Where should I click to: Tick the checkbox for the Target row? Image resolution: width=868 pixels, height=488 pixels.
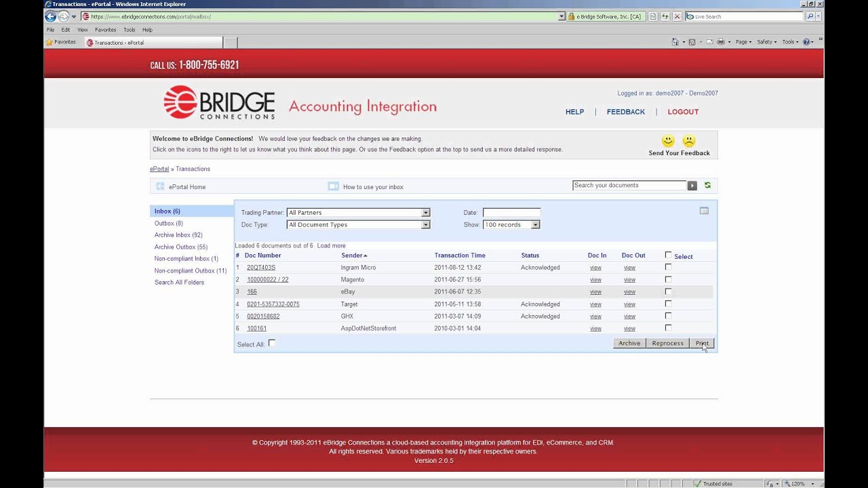pos(668,304)
